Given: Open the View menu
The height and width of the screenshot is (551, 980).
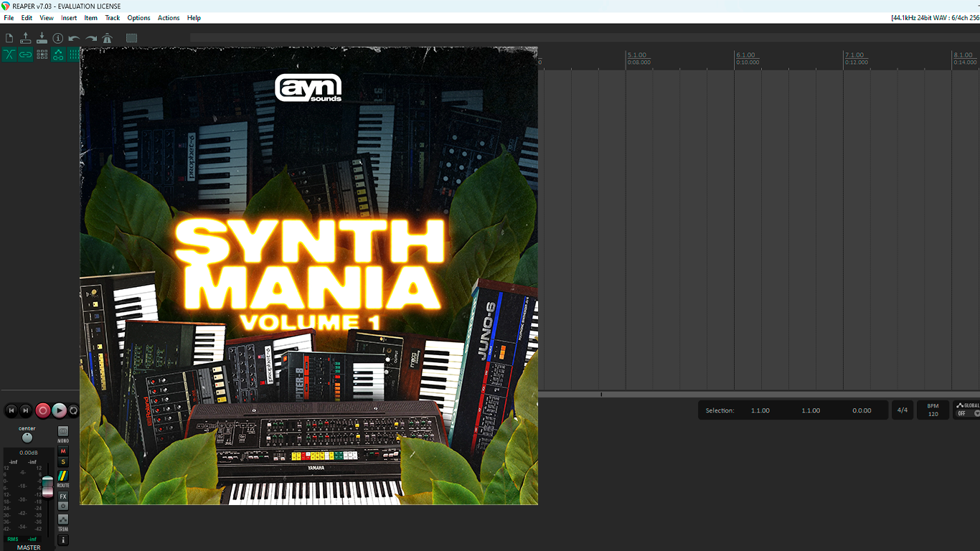Looking at the screenshot, I should 47,18.
